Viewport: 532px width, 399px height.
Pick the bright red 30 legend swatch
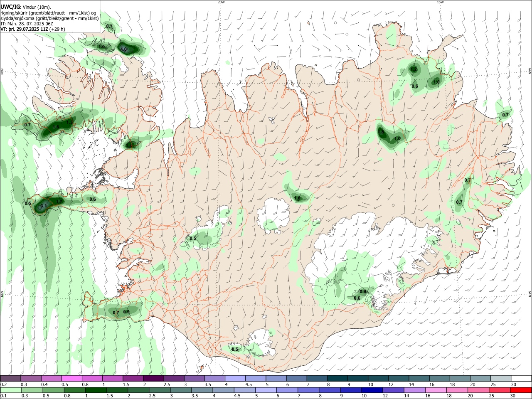(x=521, y=390)
